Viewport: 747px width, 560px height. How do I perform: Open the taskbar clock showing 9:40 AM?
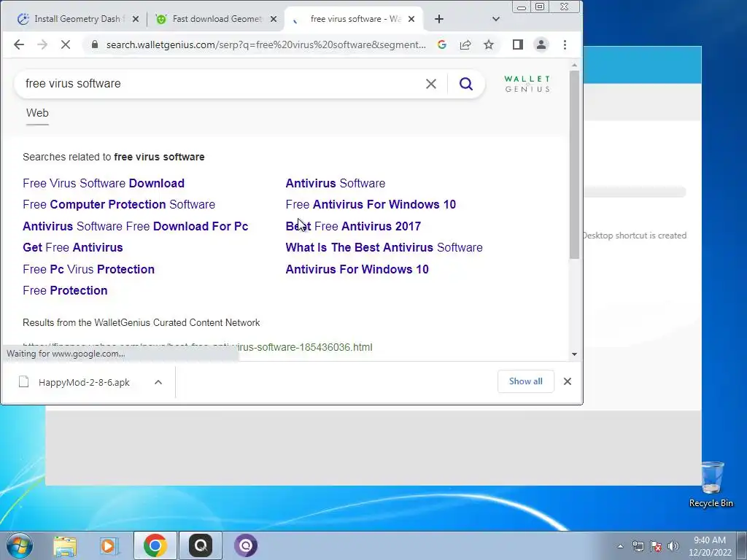710,546
